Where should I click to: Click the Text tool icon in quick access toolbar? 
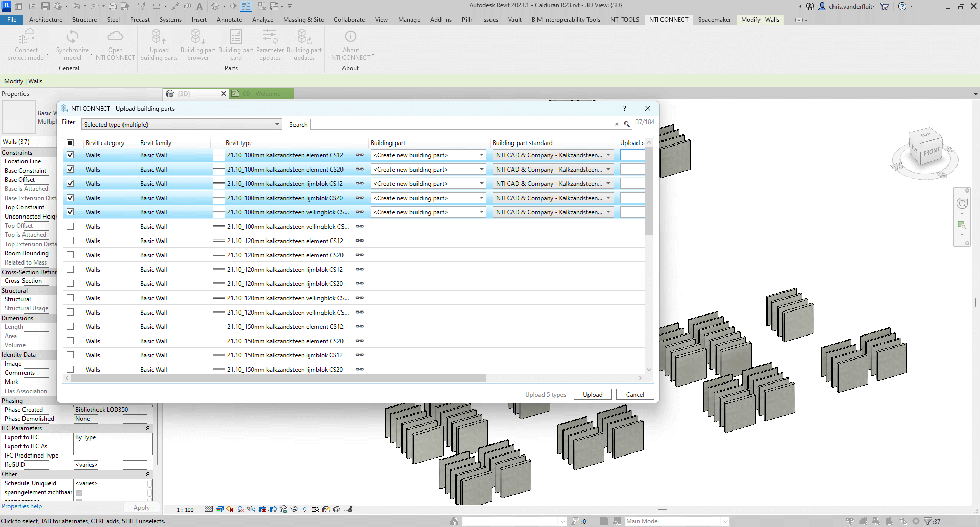(200, 6)
